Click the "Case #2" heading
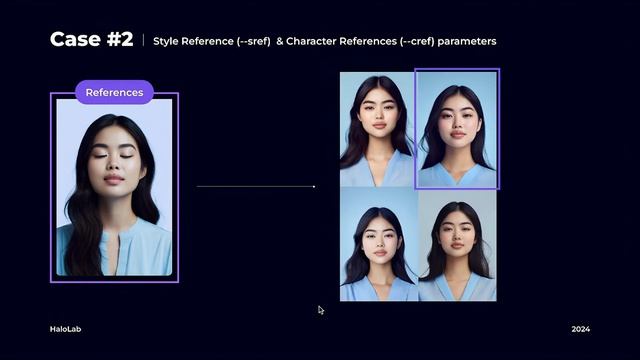The height and width of the screenshot is (360, 640). pyautogui.click(x=91, y=40)
